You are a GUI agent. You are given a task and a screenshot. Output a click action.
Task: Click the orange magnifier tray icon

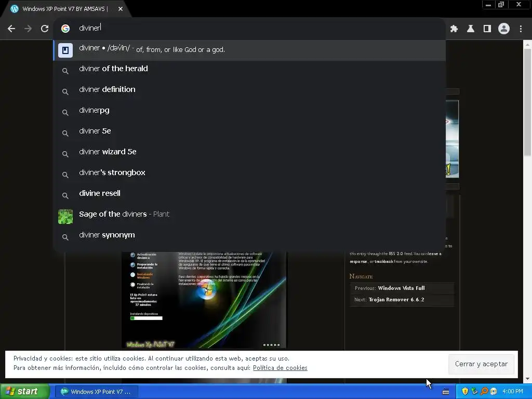coord(484,391)
